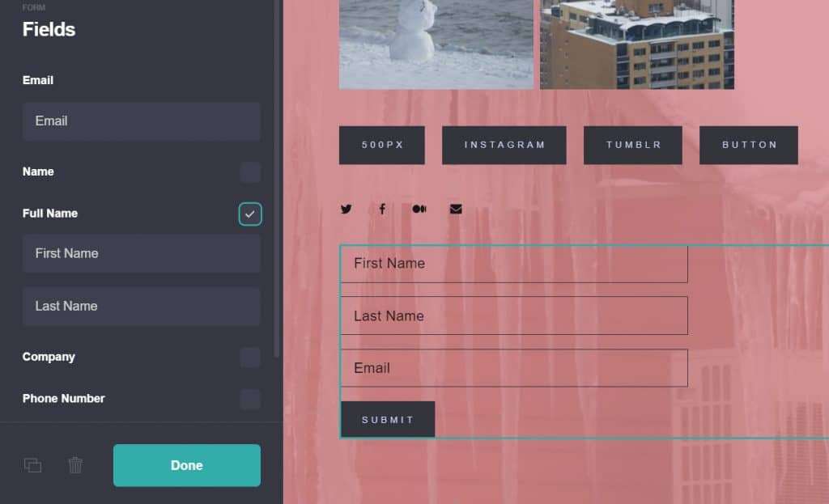Select the snowy building photo thumbnail
This screenshot has width=829, height=504.
point(637,44)
